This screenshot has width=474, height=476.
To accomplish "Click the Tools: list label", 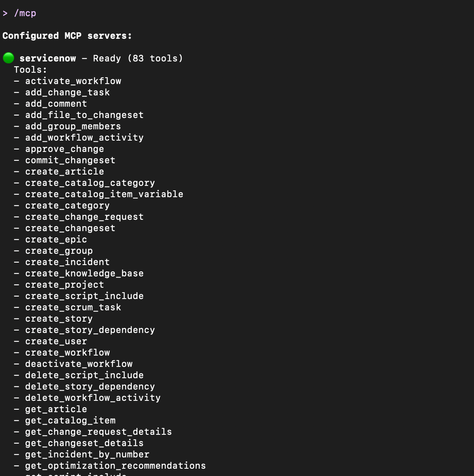I will coord(31,70).
